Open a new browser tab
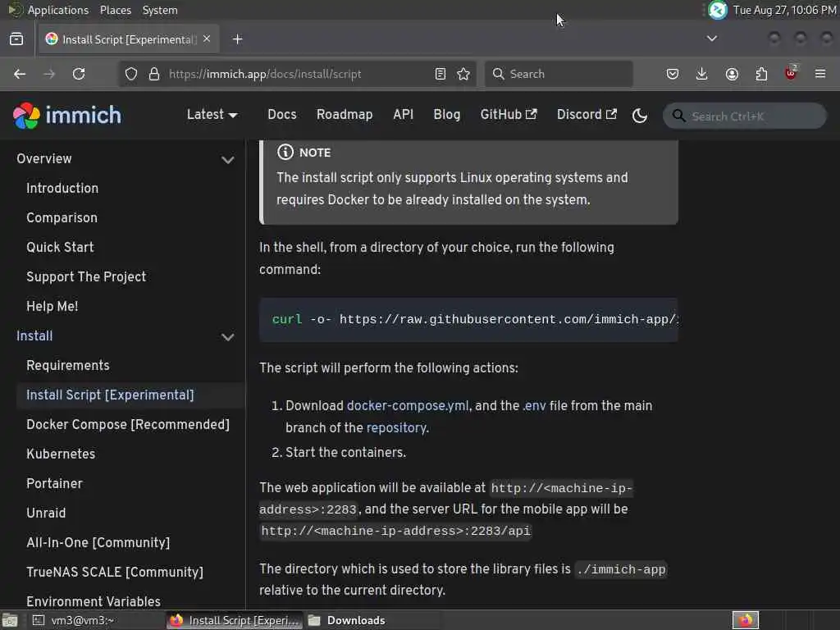Screen dimensions: 840x630 click(237, 39)
